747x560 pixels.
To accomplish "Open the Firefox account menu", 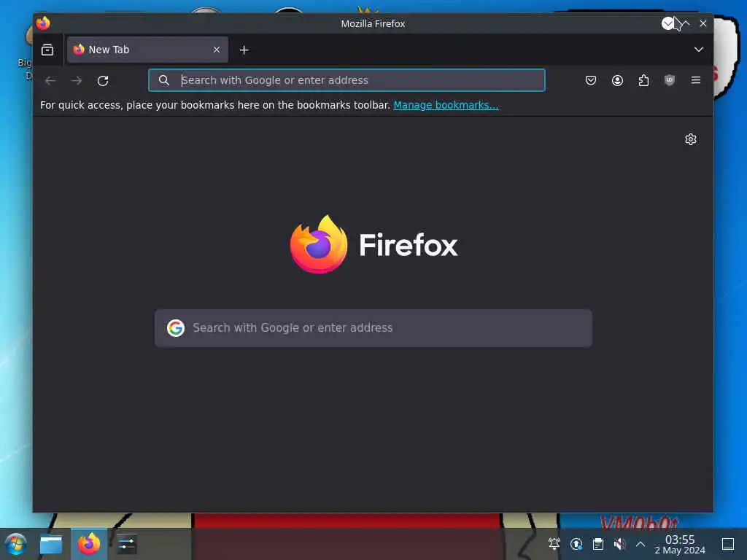I will pos(617,80).
